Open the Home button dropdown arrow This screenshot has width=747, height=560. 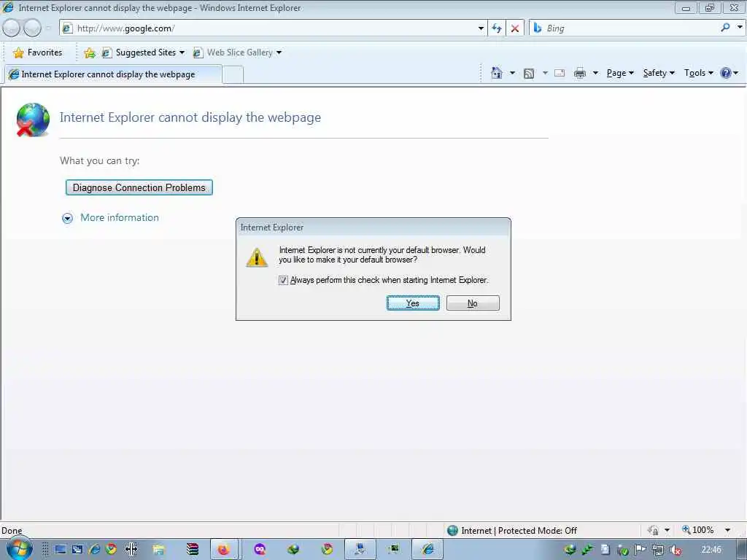(512, 74)
